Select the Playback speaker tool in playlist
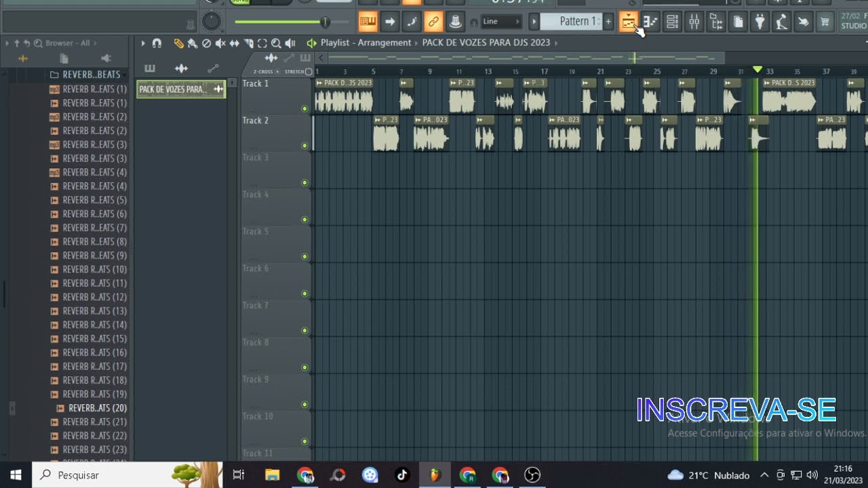Screen dimensions: 868x488 290,43
